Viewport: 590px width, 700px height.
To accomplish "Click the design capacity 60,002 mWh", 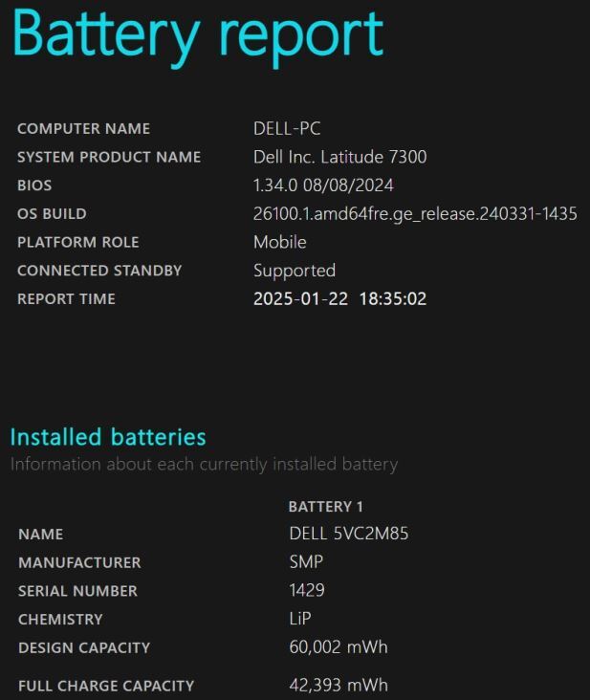I will point(339,647).
